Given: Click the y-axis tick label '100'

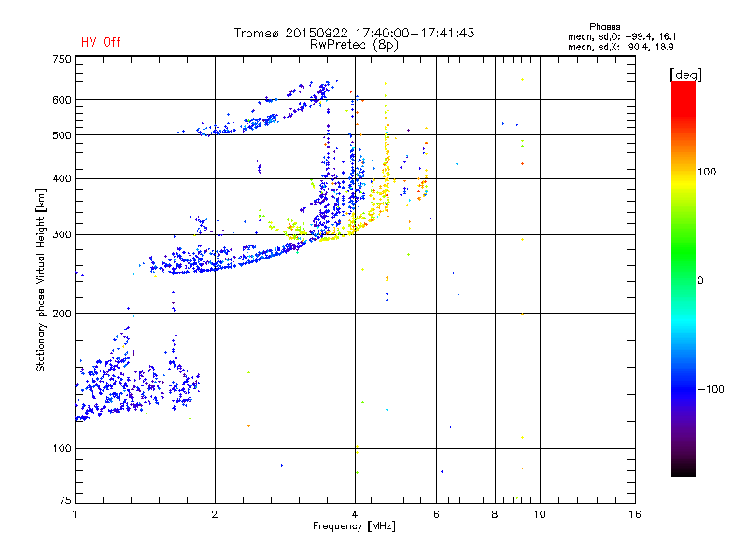Looking at the screenshot, I should [x=62, y=448].
